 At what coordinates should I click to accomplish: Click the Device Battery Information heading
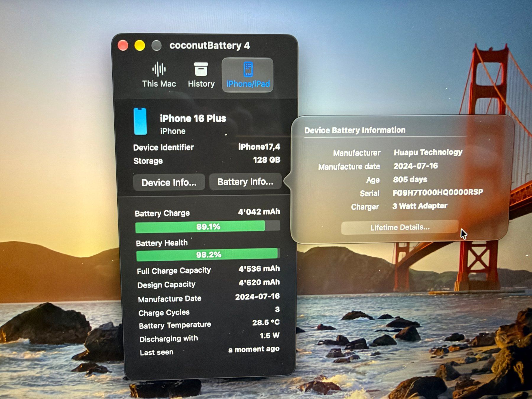coord(355,130)
